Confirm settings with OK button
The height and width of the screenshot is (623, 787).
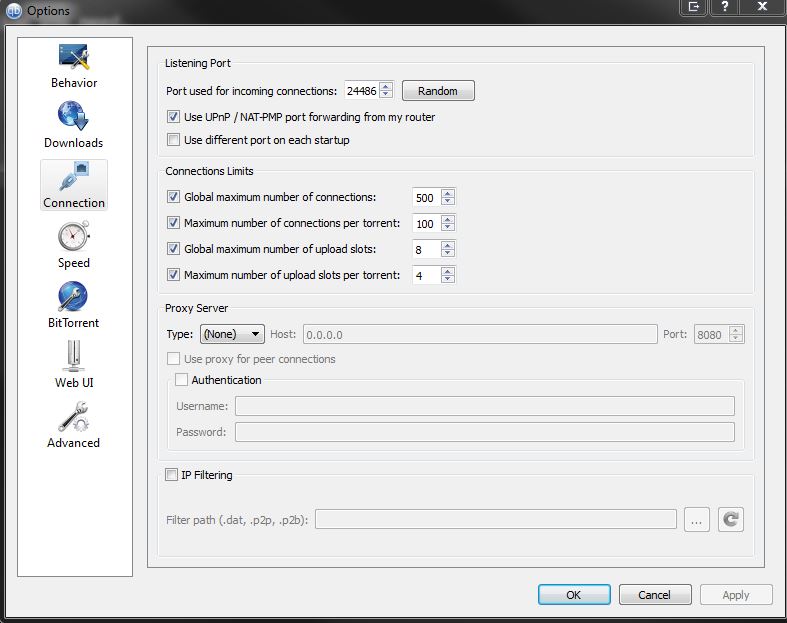pos(574,595)
